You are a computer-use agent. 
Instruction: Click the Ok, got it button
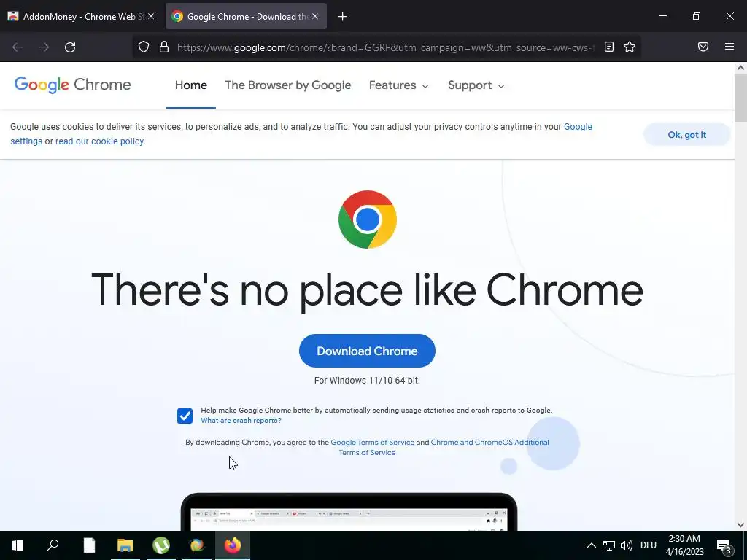pyautogui.click(x=687, y=135)
